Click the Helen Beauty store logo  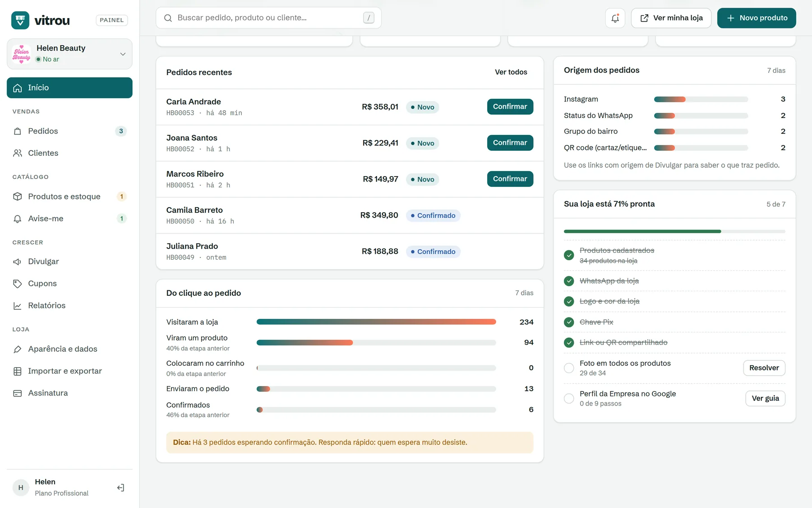pyautogui.click(x=22, y=54)
